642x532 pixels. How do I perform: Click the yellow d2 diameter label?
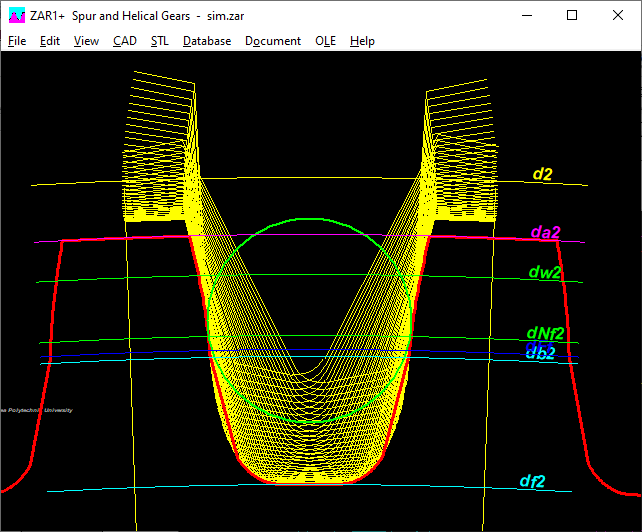tap(543, 174)
